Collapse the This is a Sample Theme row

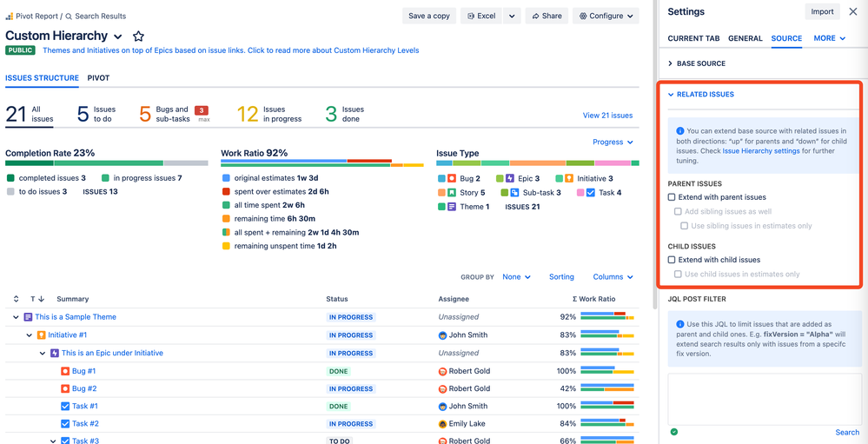16,317
